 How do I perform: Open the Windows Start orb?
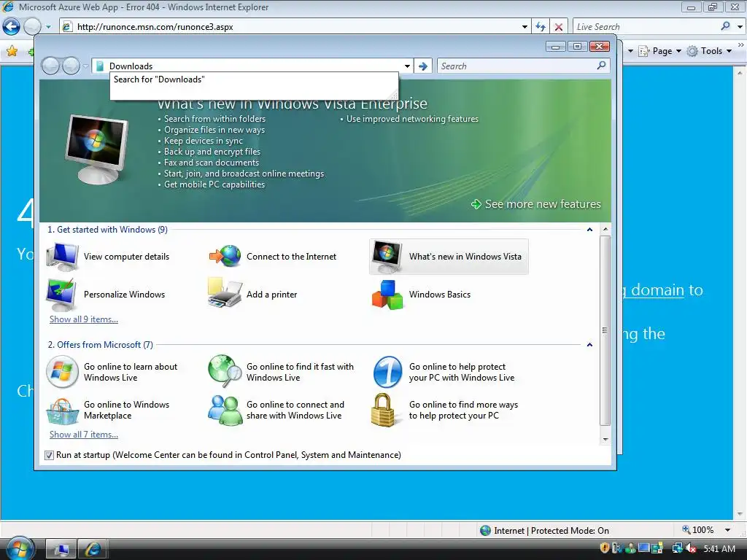pyautogui.click(x=20, y=548)
